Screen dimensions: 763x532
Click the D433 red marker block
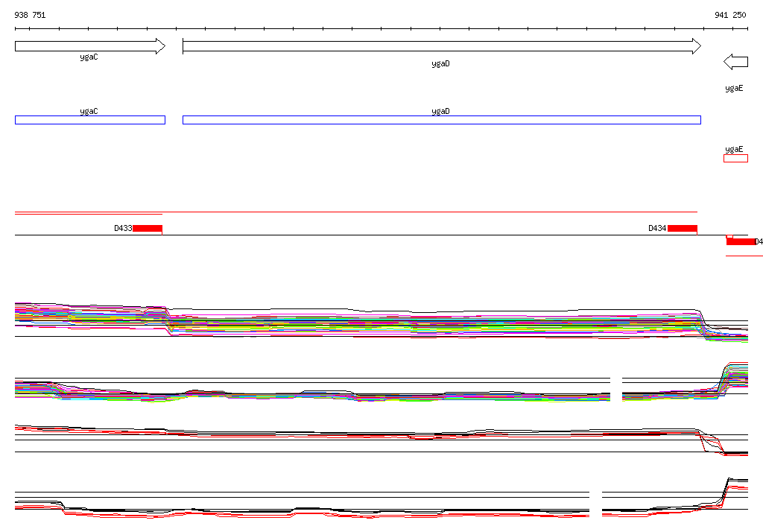point(148,228)
